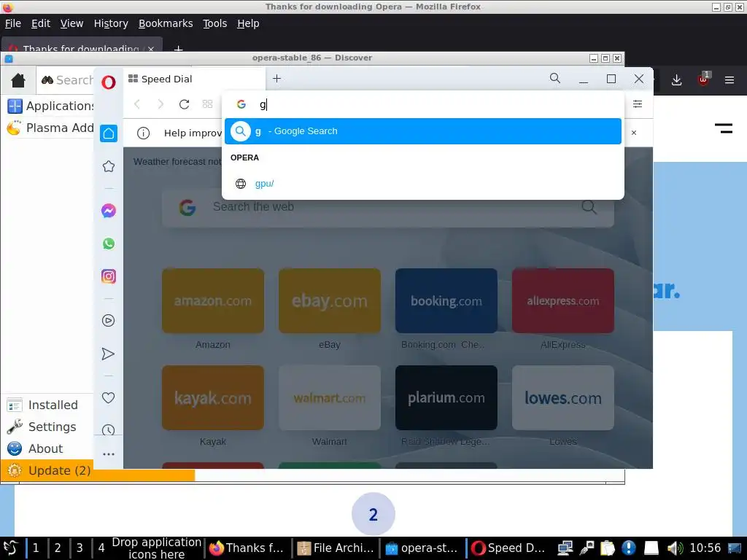Open About in Discover
The image size is (747, 560).
(x=47, y=449)
